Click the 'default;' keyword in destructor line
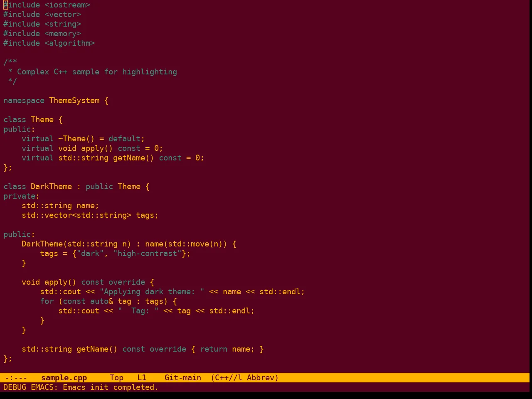532x399 pixels. click(x=127, y=139)
